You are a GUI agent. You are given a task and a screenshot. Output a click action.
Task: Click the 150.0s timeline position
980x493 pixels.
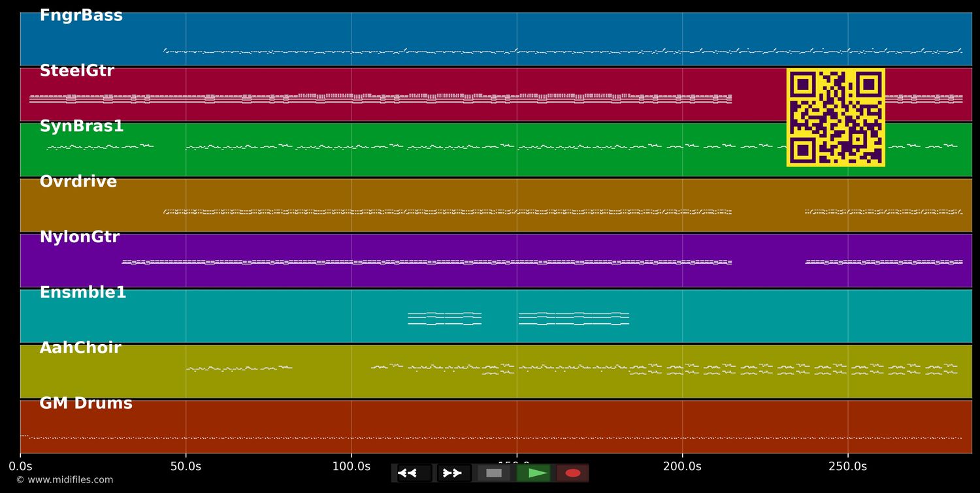517,466
